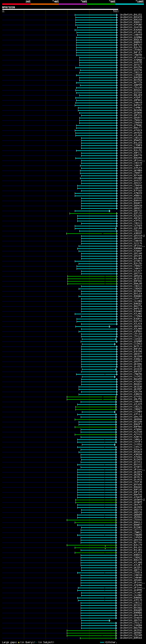Screen dimensions: 146x644
Task: Click hit label UniRef100_Q9FXS1
Action: (131, 115)
